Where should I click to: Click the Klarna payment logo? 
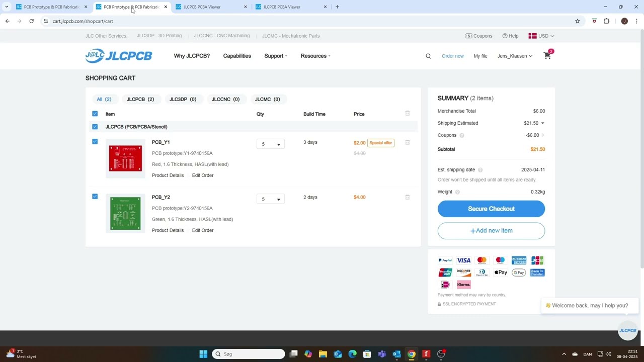point(464,285)
